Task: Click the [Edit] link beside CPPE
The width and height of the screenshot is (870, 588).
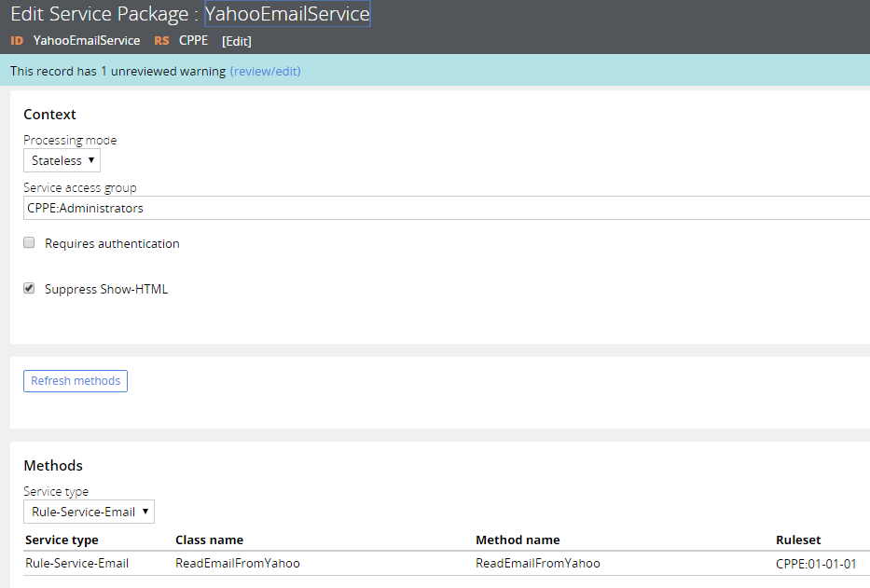Action: (237, 42)
